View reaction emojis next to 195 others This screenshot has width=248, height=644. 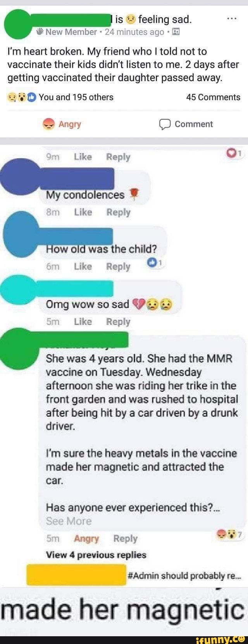point(22,97)
